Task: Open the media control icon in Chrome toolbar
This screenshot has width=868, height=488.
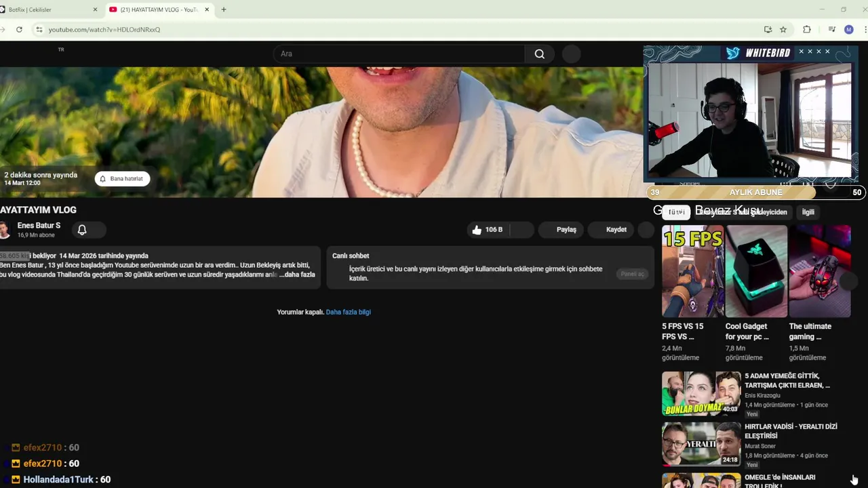Action: click(x=831, y=30)
